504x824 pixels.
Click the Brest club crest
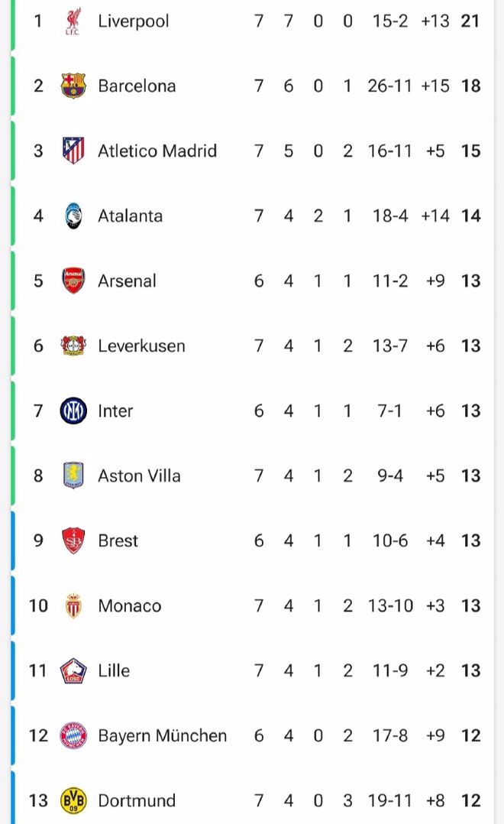pos(73,540)
